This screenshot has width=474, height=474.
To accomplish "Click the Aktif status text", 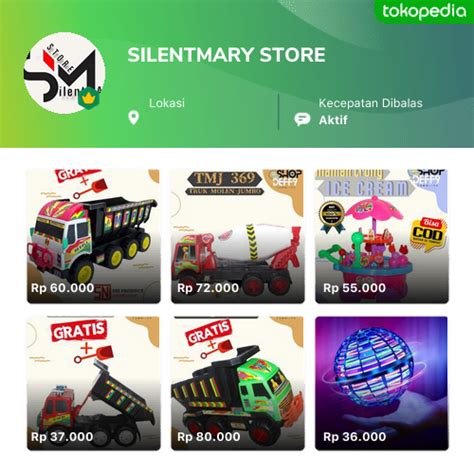I will coord(333,120).
